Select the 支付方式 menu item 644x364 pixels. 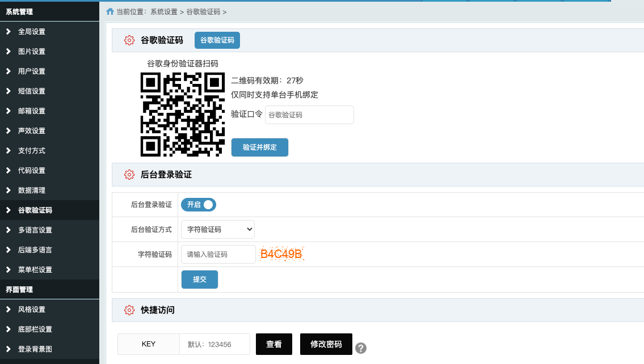[50, 151]
